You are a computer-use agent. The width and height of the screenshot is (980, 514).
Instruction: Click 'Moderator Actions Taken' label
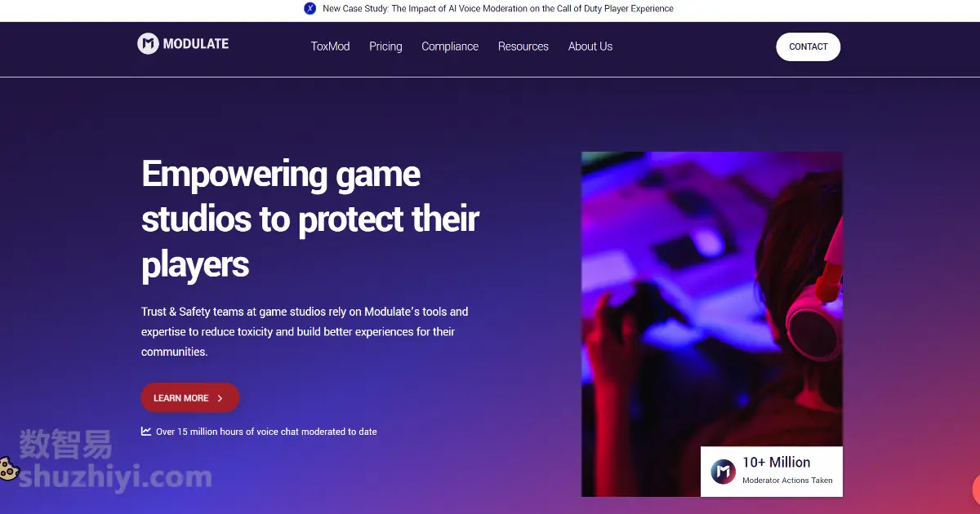point(787,481)
